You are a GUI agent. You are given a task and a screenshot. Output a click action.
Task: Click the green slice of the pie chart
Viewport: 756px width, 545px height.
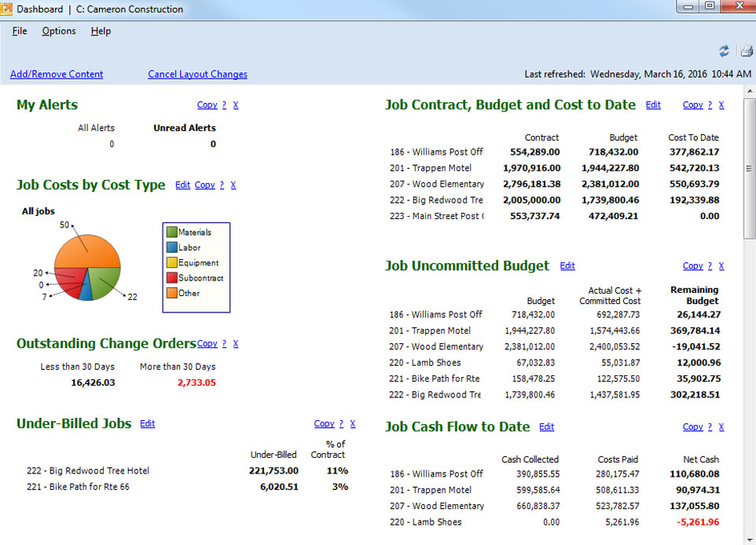[x=105, y=280]
